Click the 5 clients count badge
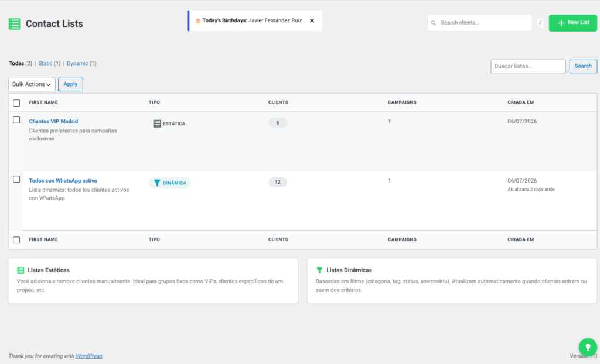This screenshot has width=600, height=364. click(x=277, y=123)
